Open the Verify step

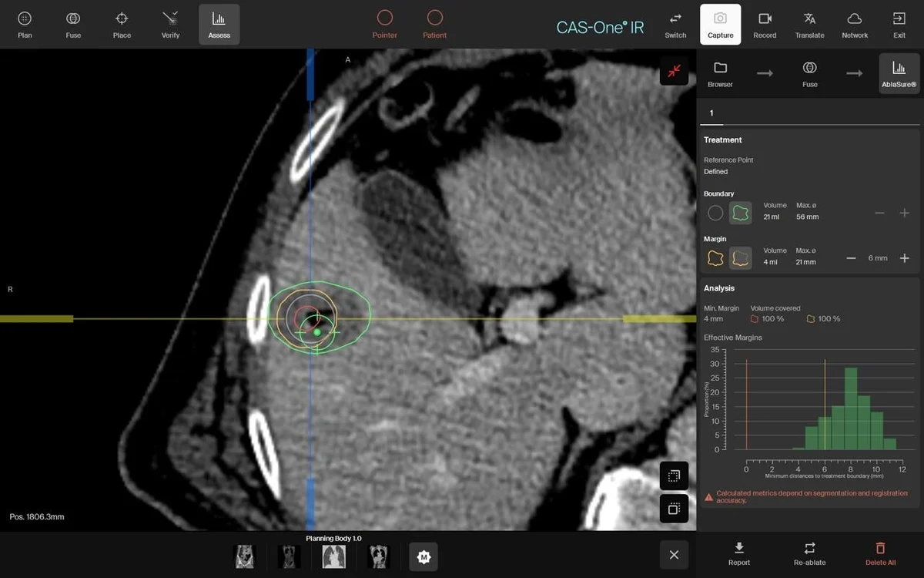pyautogui.click(x=170, y=24)
